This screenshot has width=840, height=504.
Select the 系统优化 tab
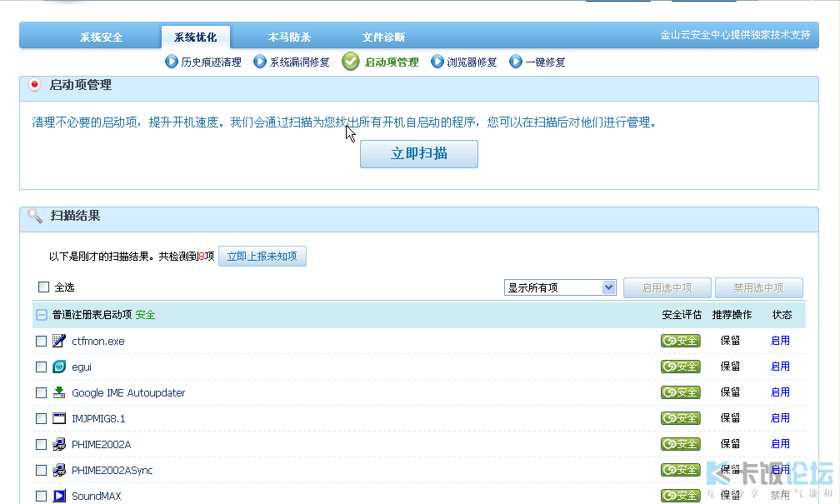click(196, 37)
